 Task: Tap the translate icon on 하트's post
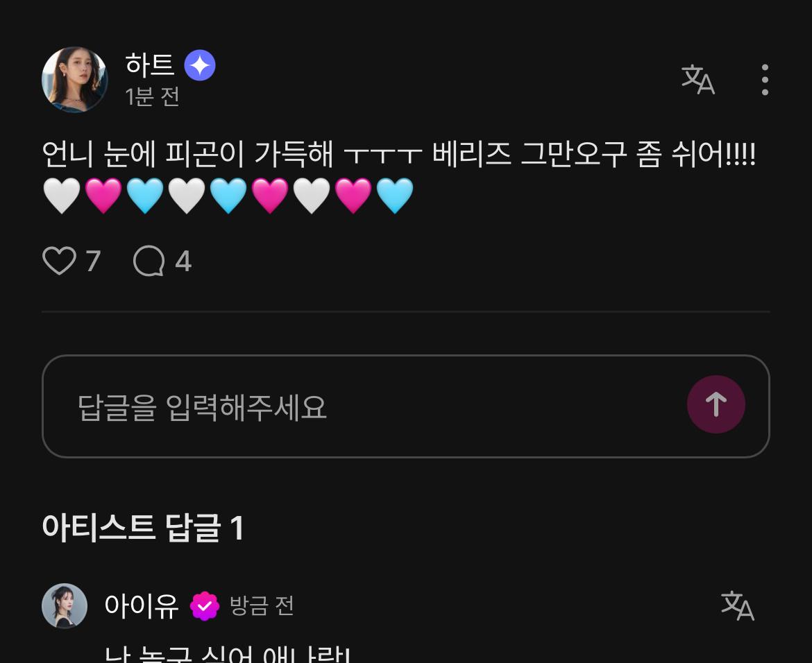(x=698, y=80)
